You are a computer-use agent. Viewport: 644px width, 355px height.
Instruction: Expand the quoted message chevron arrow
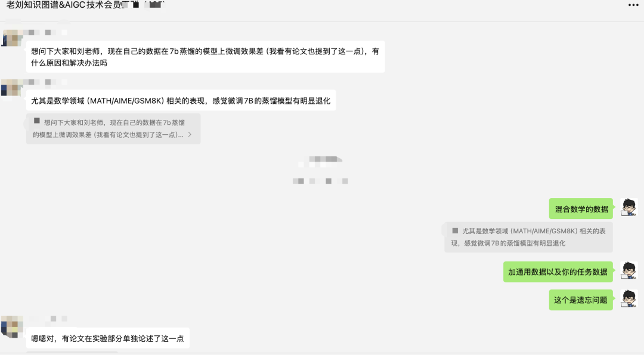click(190, 134)
